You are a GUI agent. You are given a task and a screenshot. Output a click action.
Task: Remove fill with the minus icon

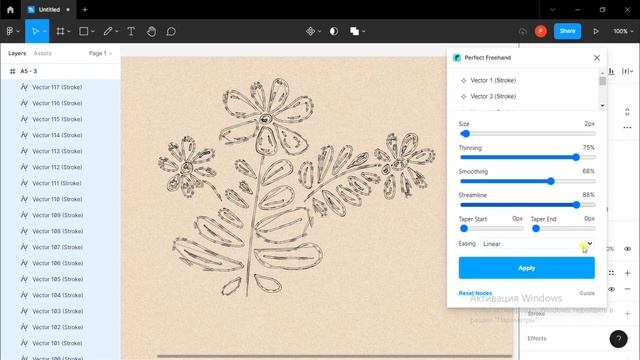[628, 289]
